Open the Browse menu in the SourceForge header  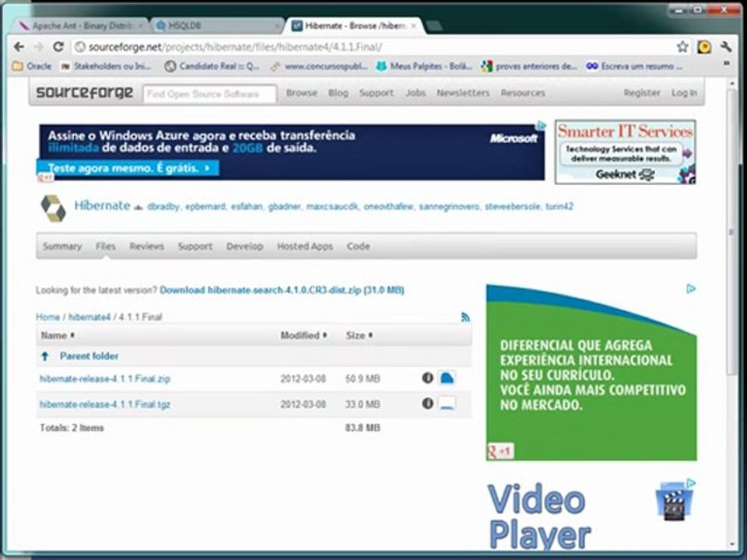click(302, 93)
